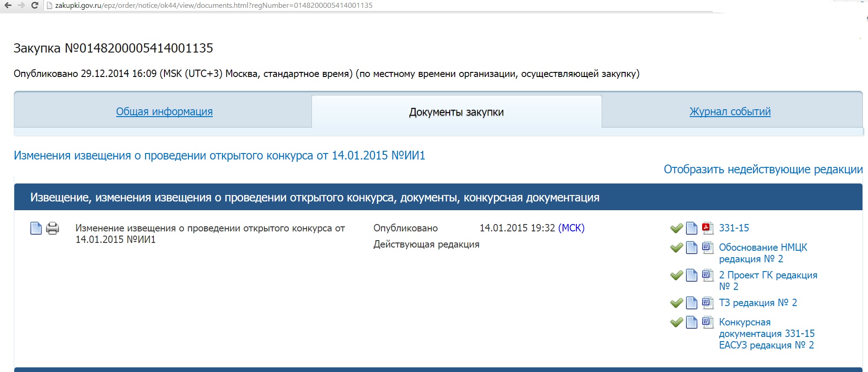Show inactive editions via Отобразить недействующие редакции
The width and height of the screenshot is (868, 372).
click(763, 169)
